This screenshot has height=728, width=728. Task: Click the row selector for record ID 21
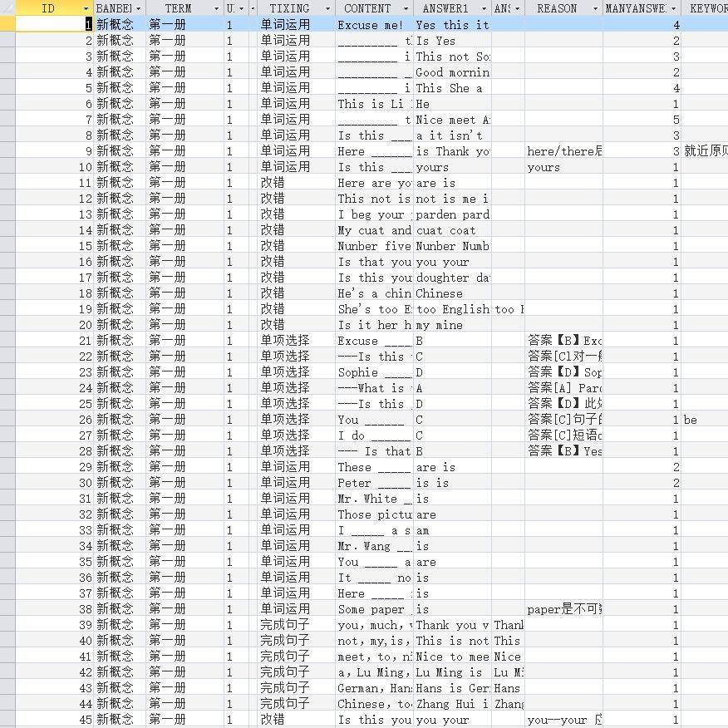coord(7,341)
